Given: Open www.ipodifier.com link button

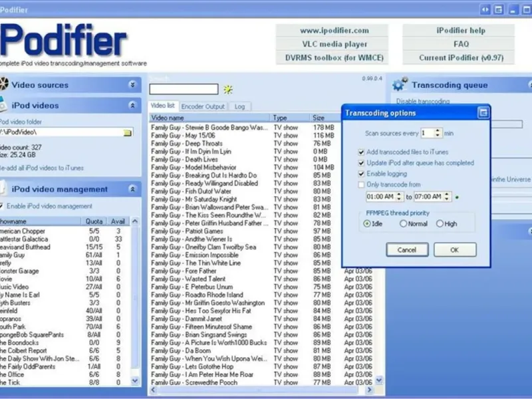Looking at the screenshot, I should (332, 31).
